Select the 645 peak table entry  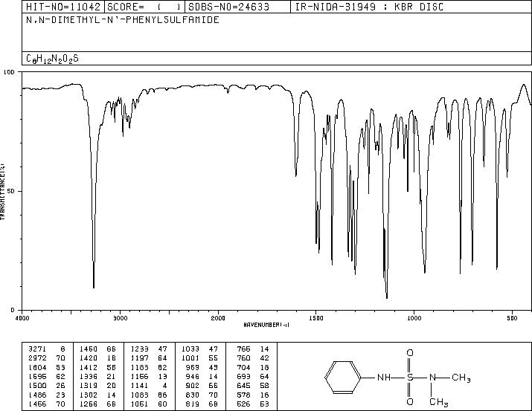click(x=253, y=386)
